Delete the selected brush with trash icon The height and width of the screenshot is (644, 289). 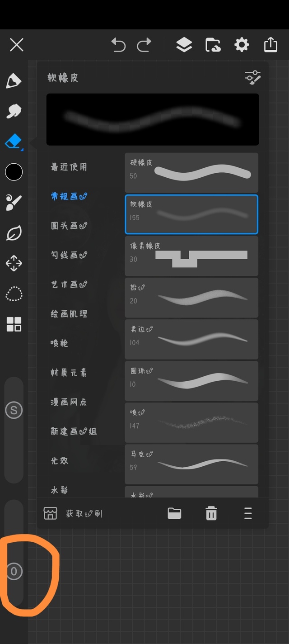coord(211,513)
